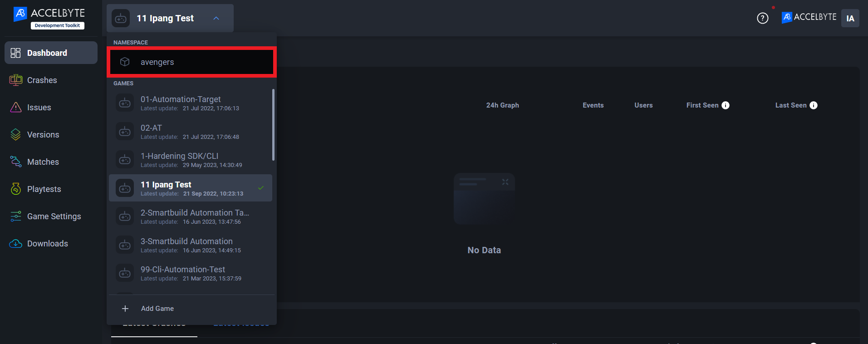Screen dimensions: 868x344
Task: Click gamepad icon of 99-Cli-Automation-Test
Action: [125, 273]
